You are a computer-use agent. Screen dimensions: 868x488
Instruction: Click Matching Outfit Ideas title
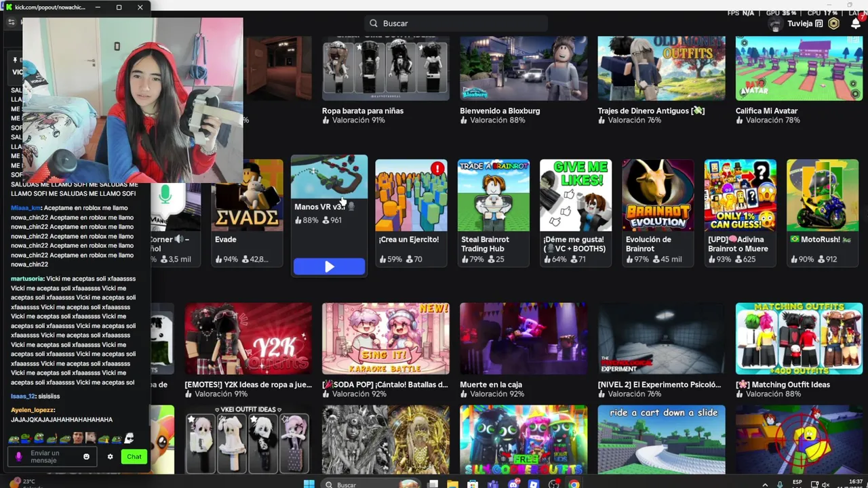tap(783, 384)
